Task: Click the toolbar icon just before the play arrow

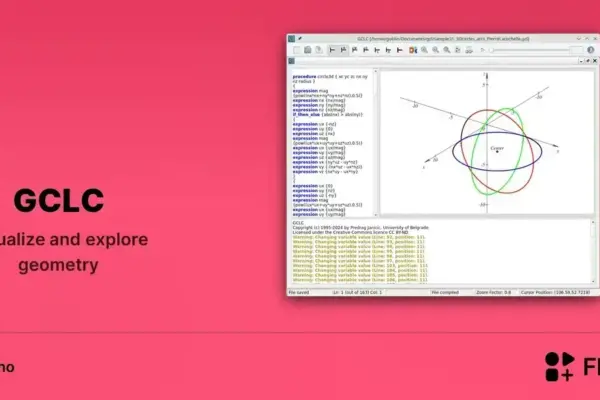Action: [x=469, y=50]
